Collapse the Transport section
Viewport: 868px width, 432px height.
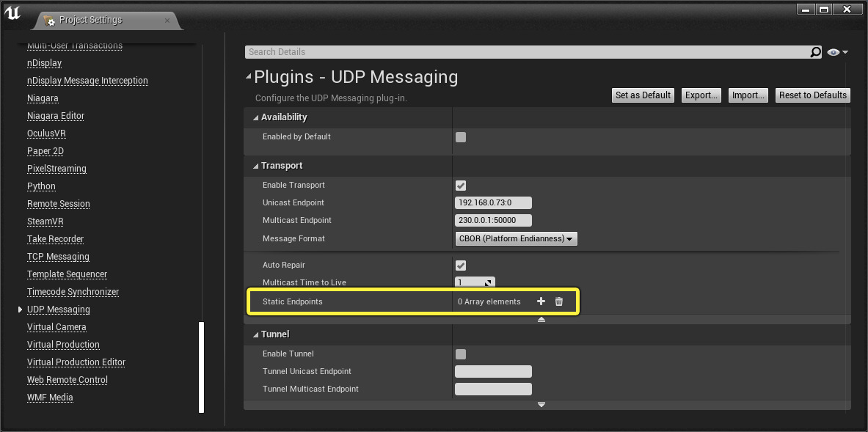click(256, 166)
